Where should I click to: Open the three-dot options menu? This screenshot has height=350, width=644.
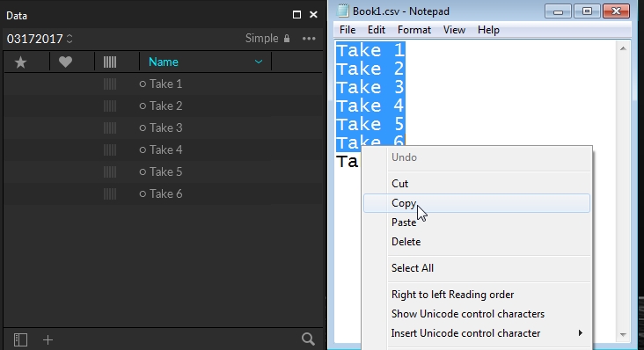[x=309, y=39]
